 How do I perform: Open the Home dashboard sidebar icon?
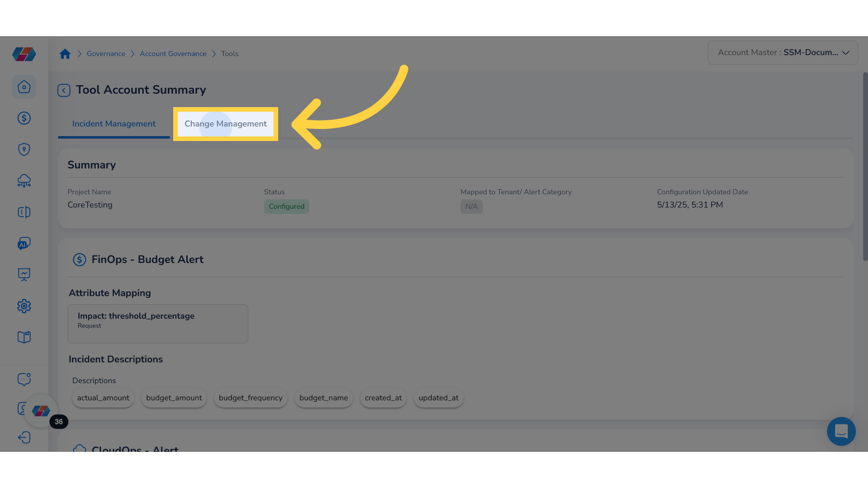tap(24, 87)
